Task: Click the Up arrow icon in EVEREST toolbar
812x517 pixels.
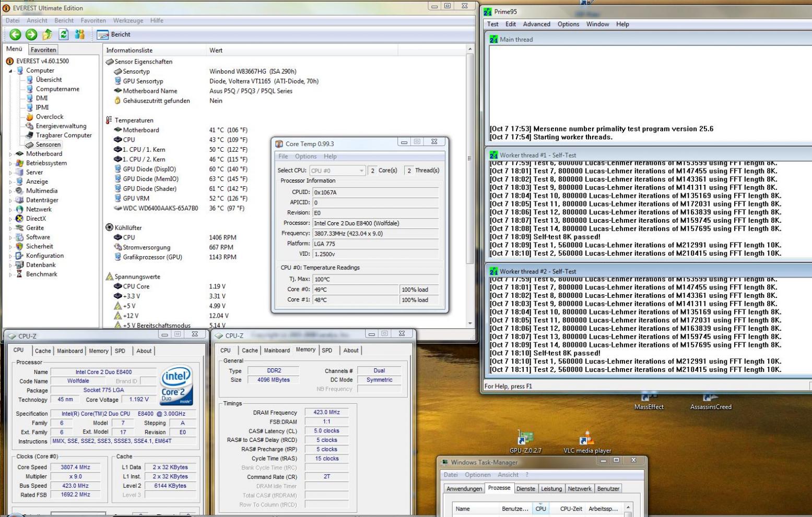Action: click(x=48, y=34)
